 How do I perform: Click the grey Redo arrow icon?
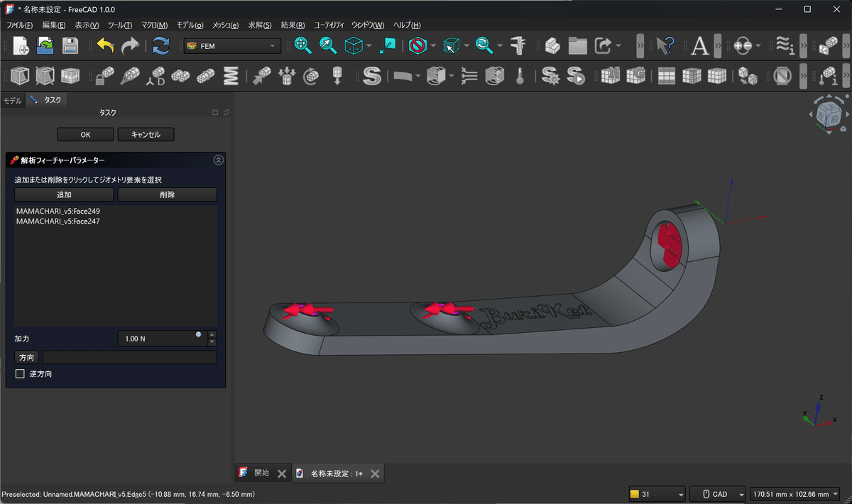130,46
